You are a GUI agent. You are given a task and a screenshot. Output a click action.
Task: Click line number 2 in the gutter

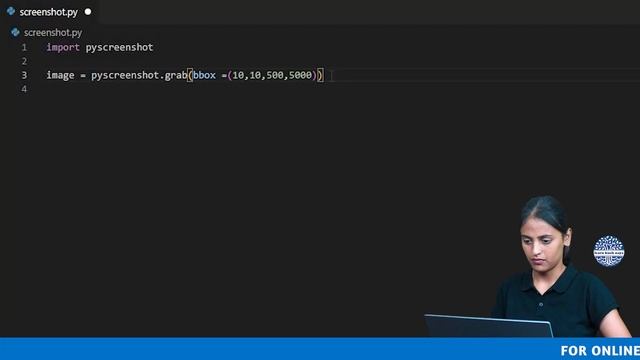click(24, 61)
